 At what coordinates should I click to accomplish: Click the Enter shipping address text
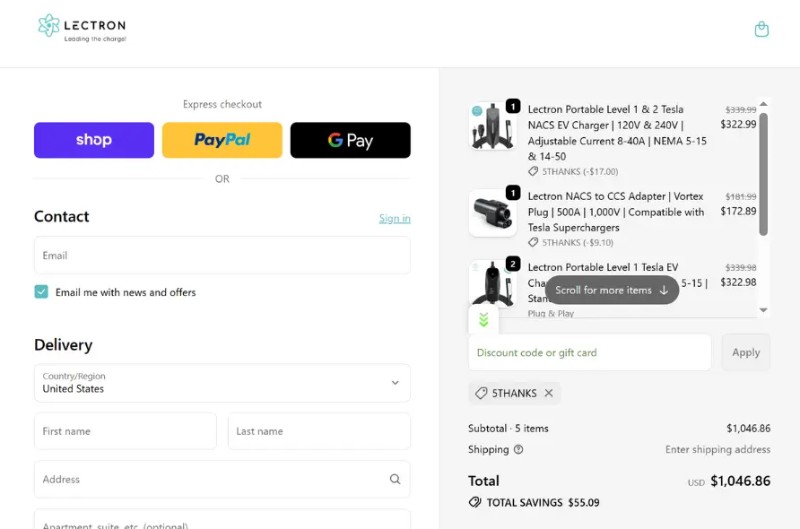(x=718, y=449)
